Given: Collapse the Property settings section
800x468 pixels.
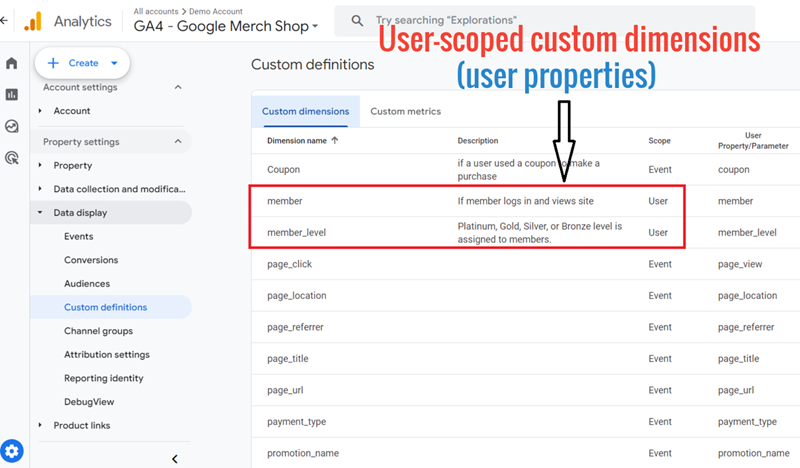Looking at the screenshot, I should click(x=178, y=142).
